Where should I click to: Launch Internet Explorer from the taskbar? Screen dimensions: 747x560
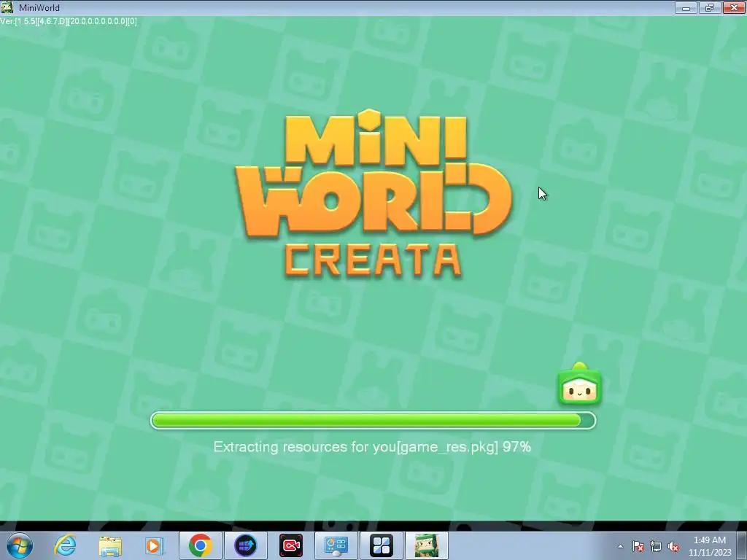click(x=65, y=545)
